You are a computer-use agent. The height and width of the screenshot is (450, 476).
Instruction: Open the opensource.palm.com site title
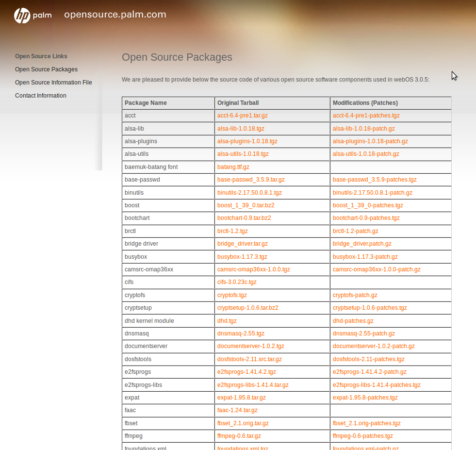pos(115,14)
